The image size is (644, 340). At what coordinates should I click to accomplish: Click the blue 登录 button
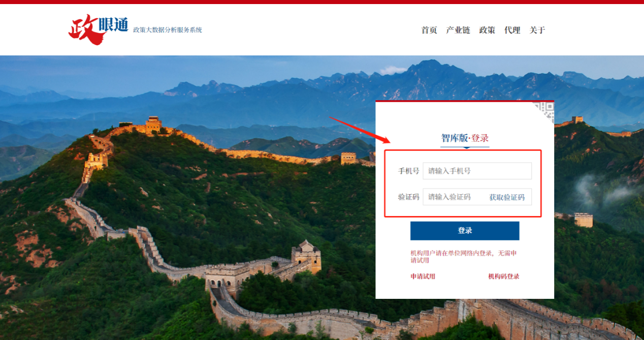[x=465, y=231]
